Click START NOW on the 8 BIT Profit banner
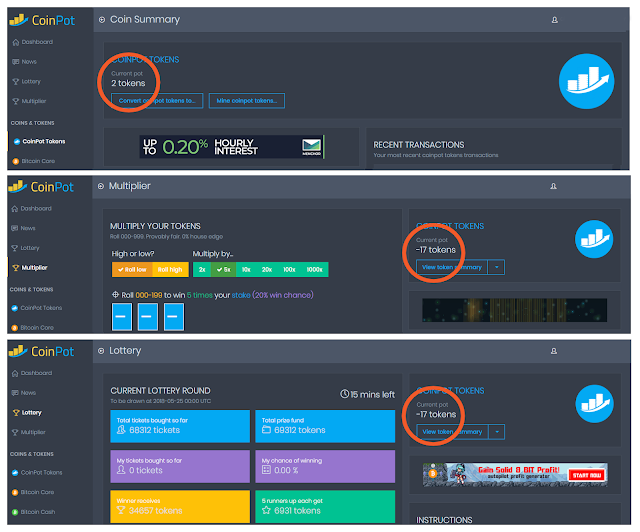The image size is (640, 532). (587, 475)
